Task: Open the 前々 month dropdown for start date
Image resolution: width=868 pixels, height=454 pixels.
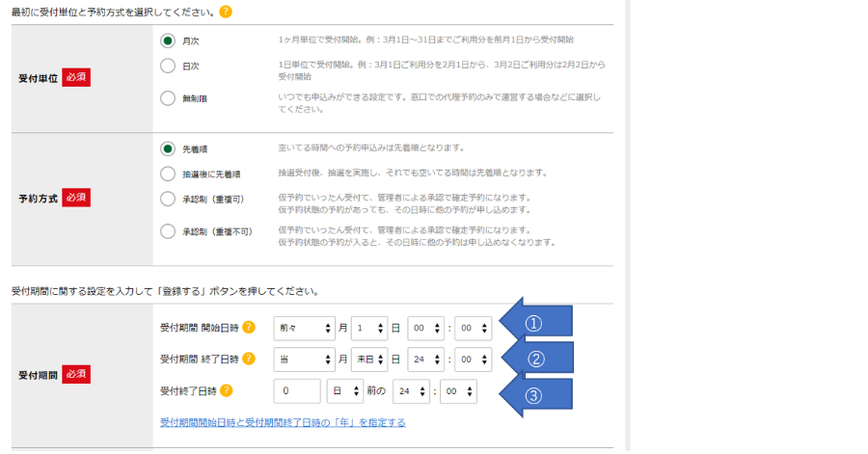Action: (x=304, y=328)
